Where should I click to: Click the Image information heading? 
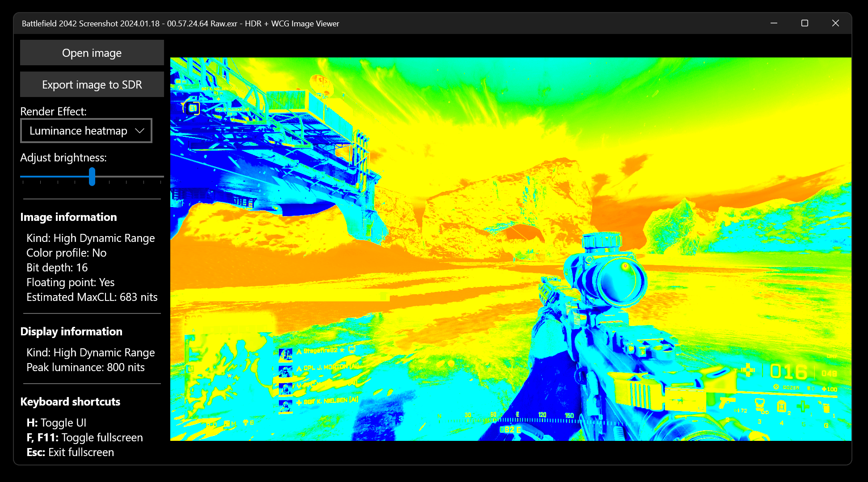pos(68,217)
